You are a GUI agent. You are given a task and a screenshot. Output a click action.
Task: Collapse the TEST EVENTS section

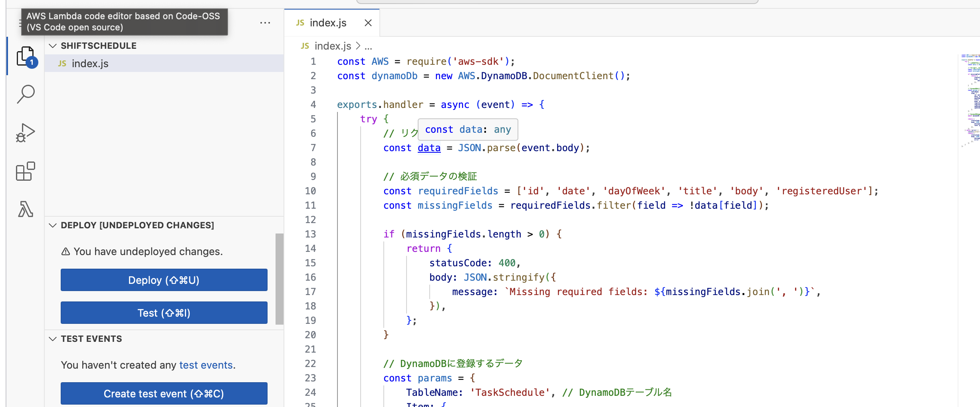click(x=53, y=339)
